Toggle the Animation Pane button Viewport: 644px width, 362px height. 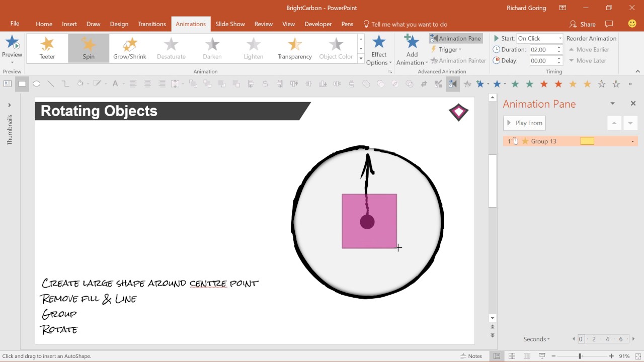[x=456, y=38]
